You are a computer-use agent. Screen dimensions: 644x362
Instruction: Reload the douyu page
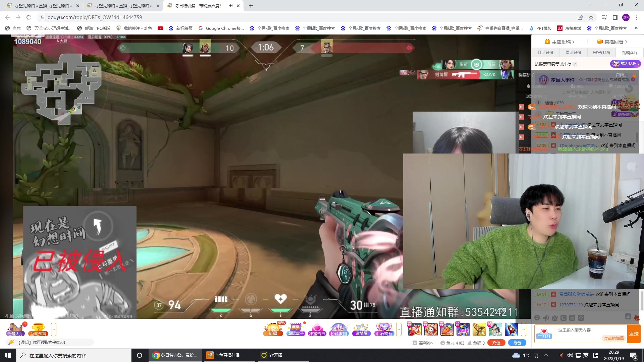29,17
